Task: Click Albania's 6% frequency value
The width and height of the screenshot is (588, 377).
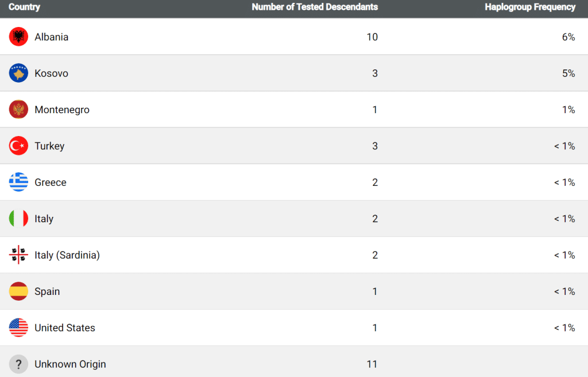Action: coord(568,37)
